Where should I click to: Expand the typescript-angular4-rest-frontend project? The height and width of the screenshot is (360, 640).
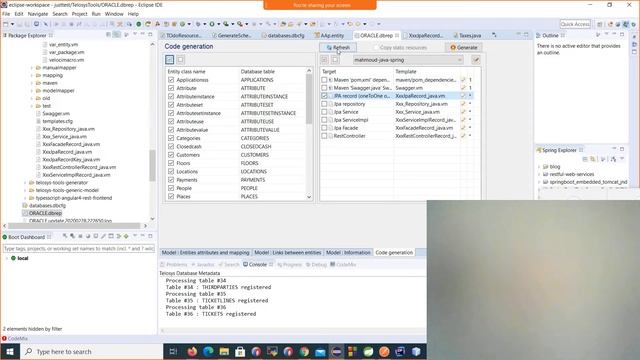coord(25,198)
